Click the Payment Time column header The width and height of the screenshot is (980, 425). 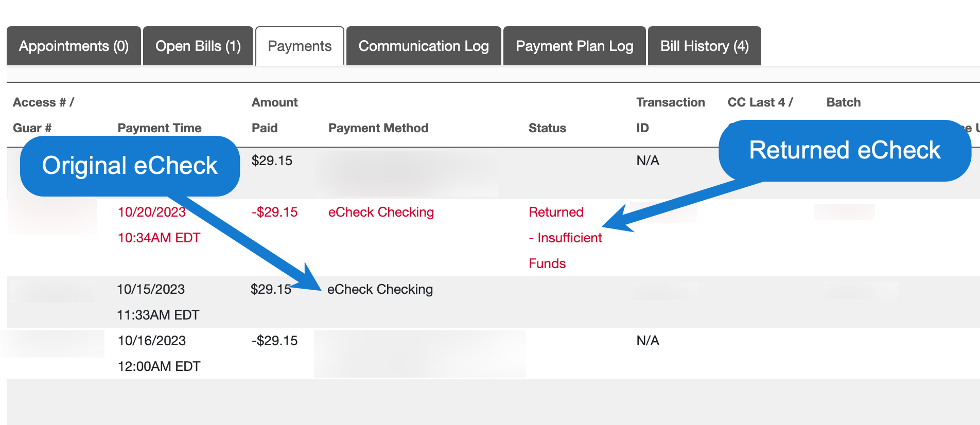click(x=160, y=128)
